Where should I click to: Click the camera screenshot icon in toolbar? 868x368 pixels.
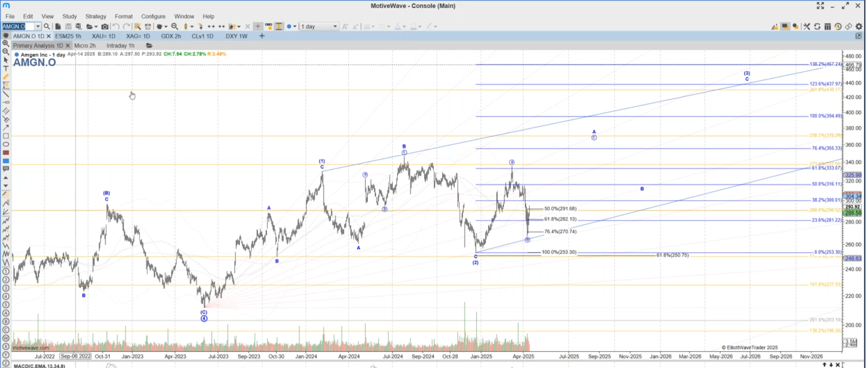tap(105, 27)
